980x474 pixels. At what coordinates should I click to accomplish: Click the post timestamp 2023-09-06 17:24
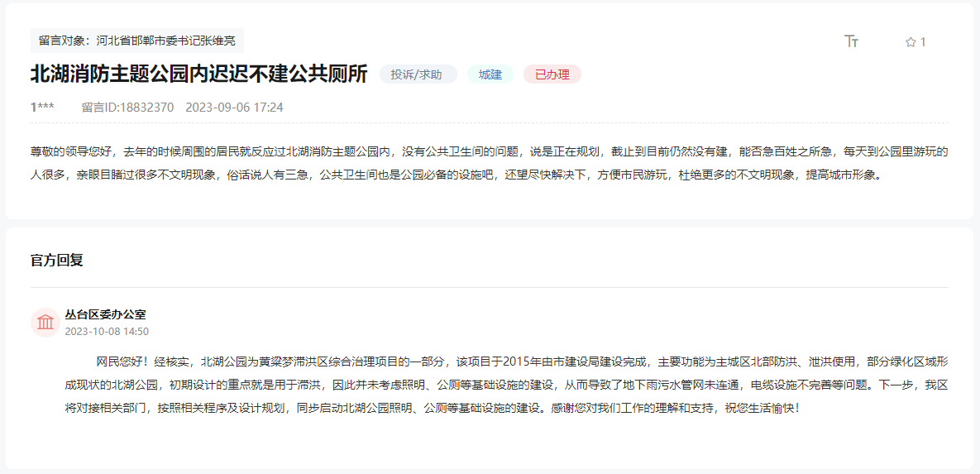[234, 107]
